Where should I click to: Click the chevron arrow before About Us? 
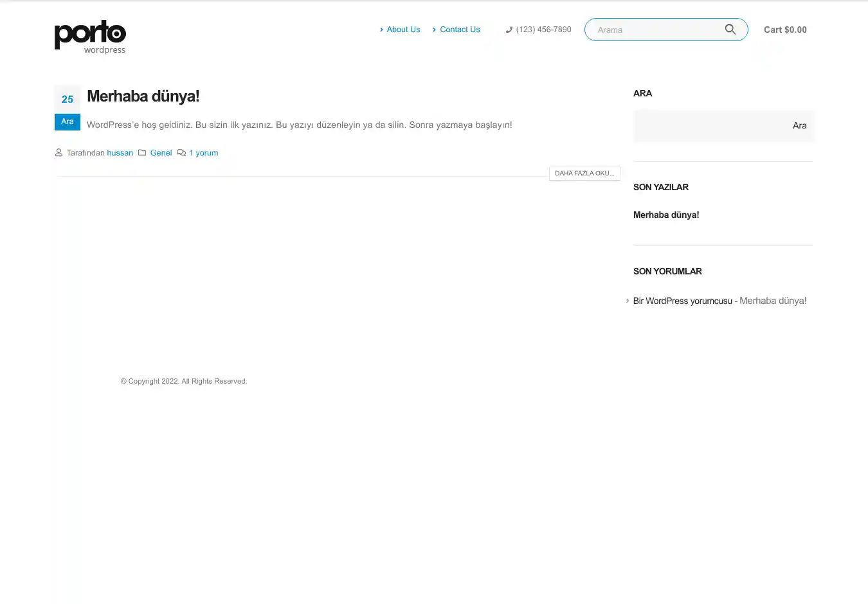(x=381, y=30)
